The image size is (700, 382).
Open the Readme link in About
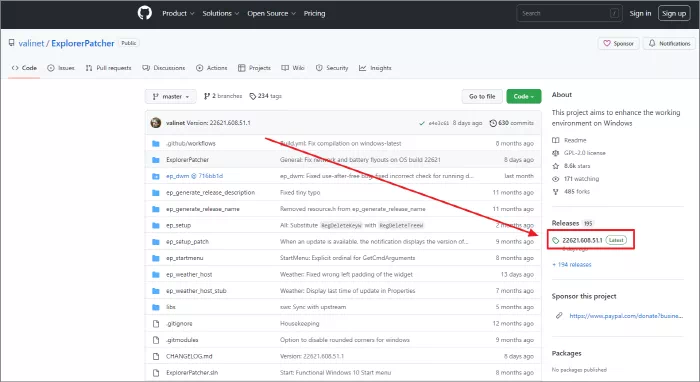569,140
